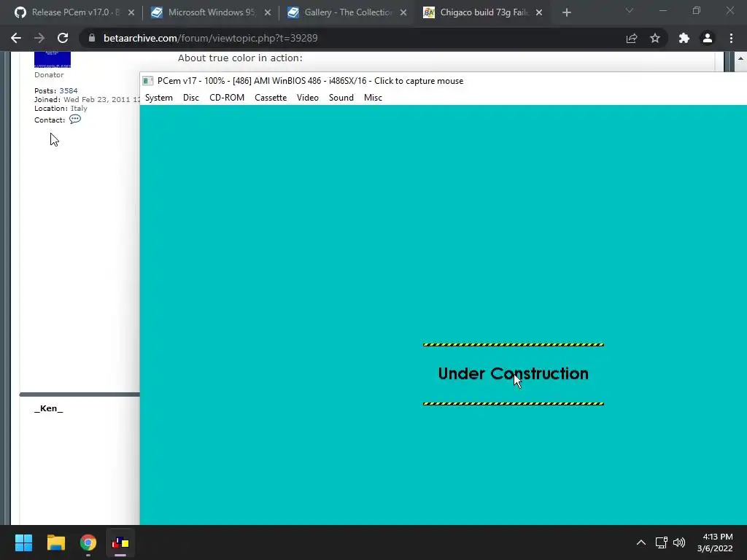Switch to the Gallery - The Collection tab
Image resolution: width=747 pixels, height=560 pixels.
[x=347, y=12]
